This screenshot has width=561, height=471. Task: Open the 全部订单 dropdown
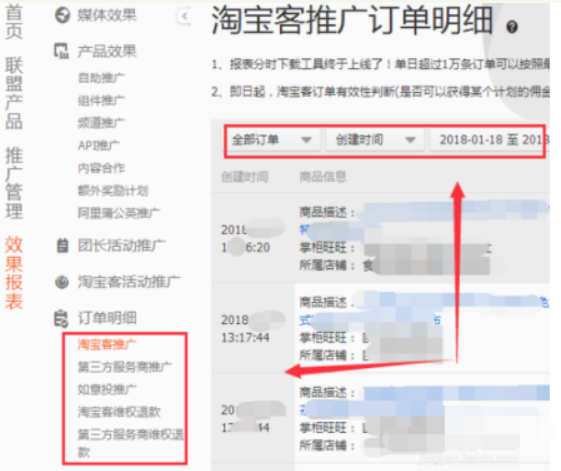pos(273,140)
